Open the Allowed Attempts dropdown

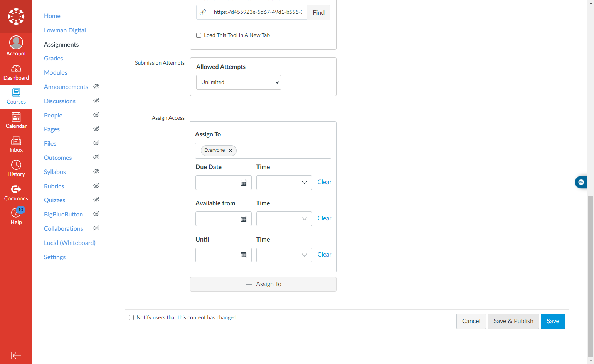pos(239,82)
